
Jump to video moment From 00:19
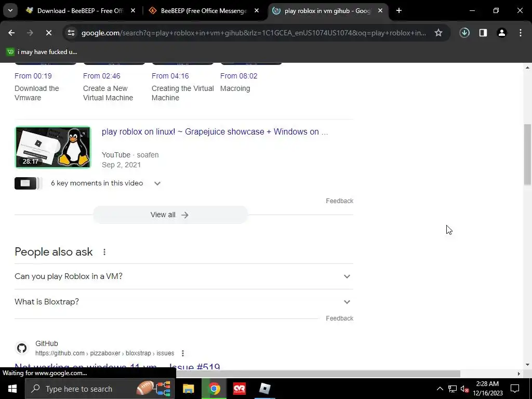pos(33,76)
